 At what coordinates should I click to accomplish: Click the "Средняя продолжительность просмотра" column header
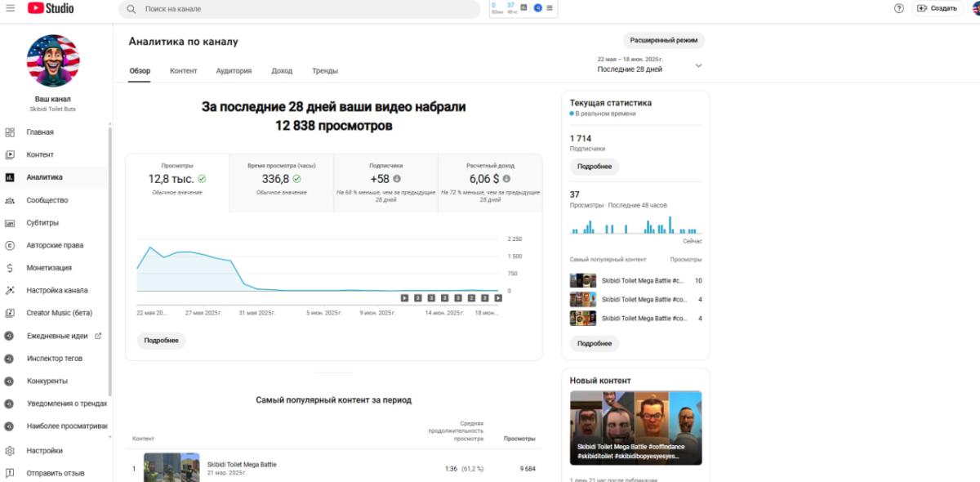coord(456,431)
